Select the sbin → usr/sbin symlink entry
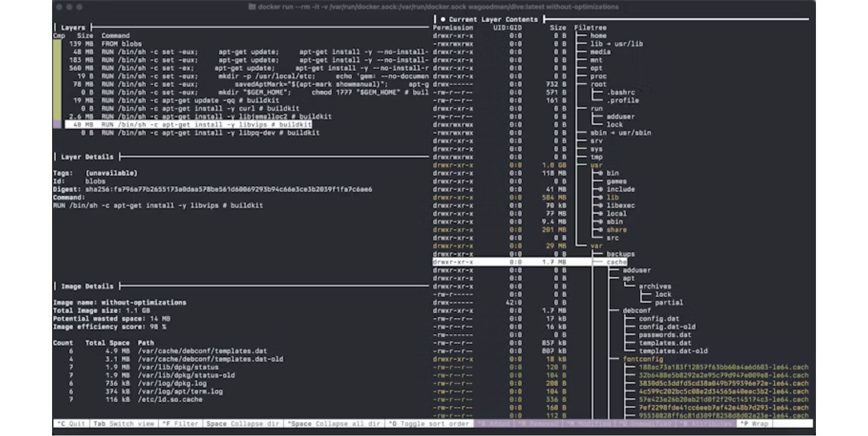 [x=621, y=133]
